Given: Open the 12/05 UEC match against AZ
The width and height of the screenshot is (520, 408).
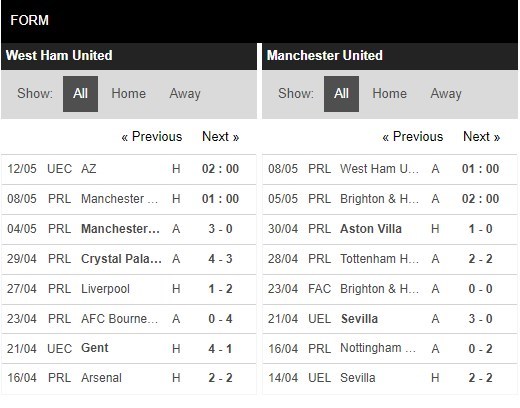Looking at the screenshot, I should tap(129, 169).
